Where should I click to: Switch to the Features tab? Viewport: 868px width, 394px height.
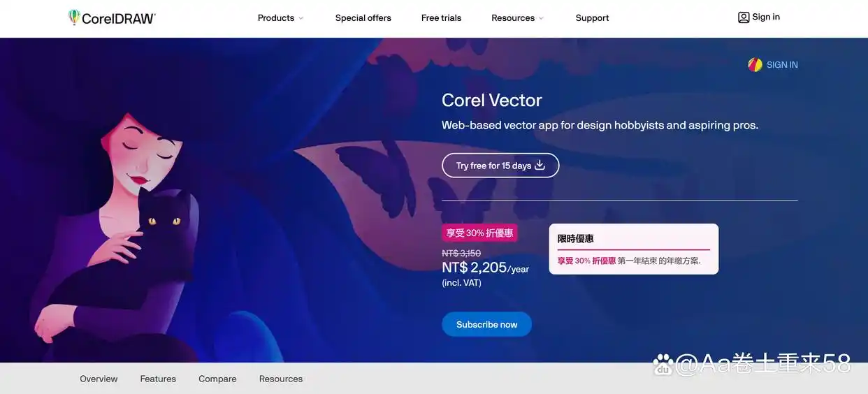(158, 379)
